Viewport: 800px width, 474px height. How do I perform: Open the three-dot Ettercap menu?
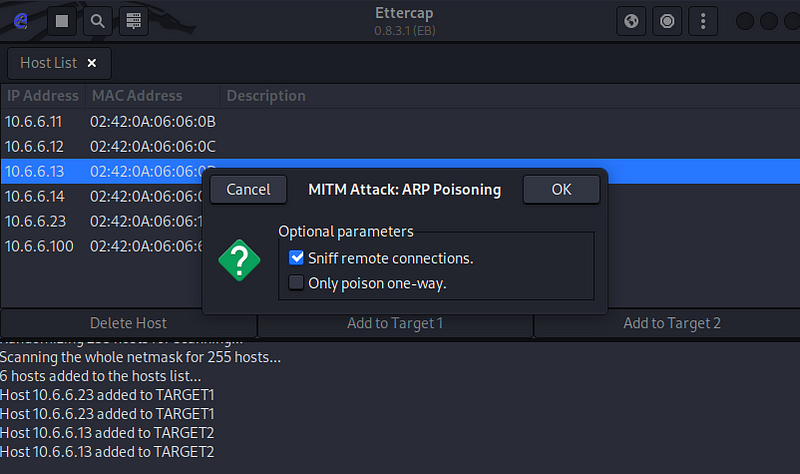click(x=703, y=21)
